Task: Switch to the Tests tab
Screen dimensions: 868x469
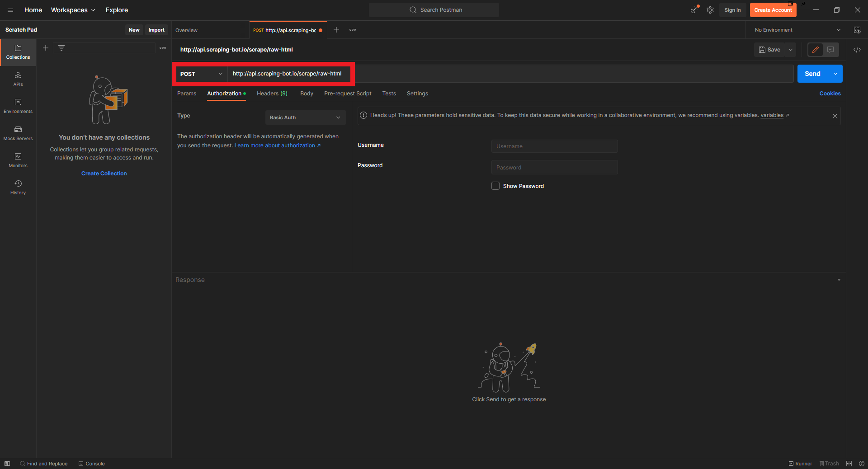Action: [389, 94]
